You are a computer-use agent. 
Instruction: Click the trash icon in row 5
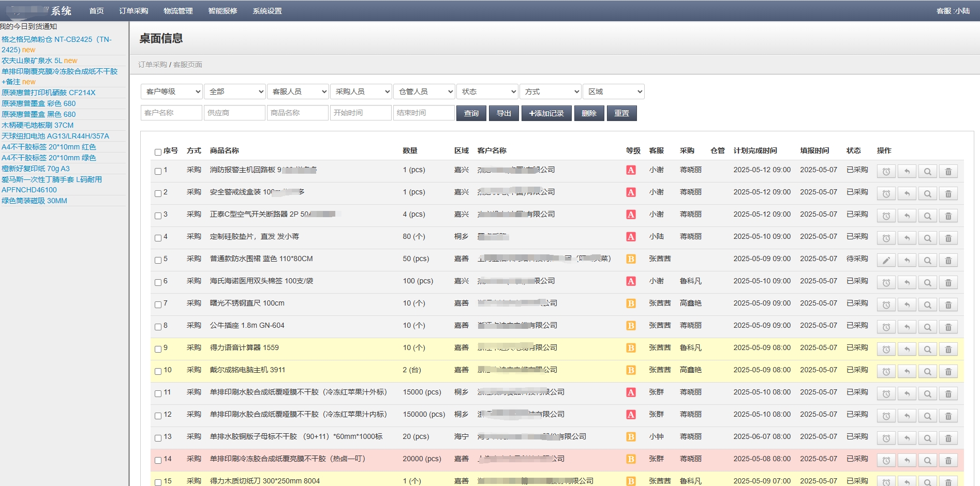[948, 261]
